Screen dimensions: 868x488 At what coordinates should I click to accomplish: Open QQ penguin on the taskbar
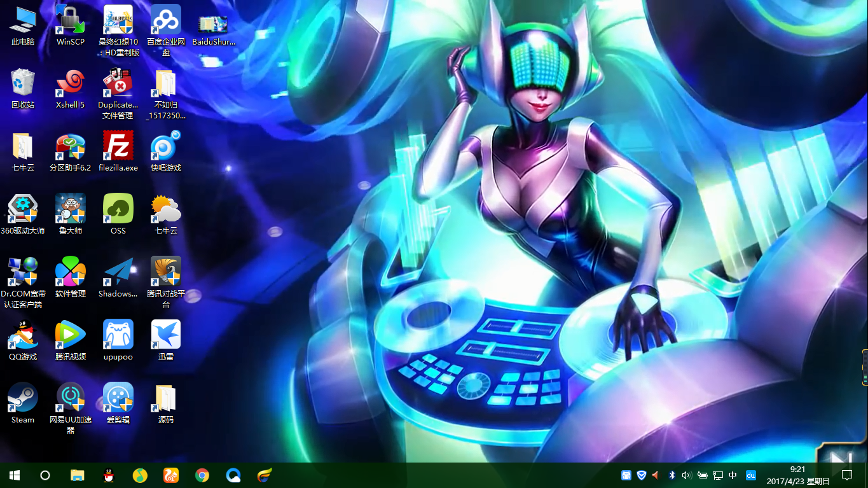point(108,475)
